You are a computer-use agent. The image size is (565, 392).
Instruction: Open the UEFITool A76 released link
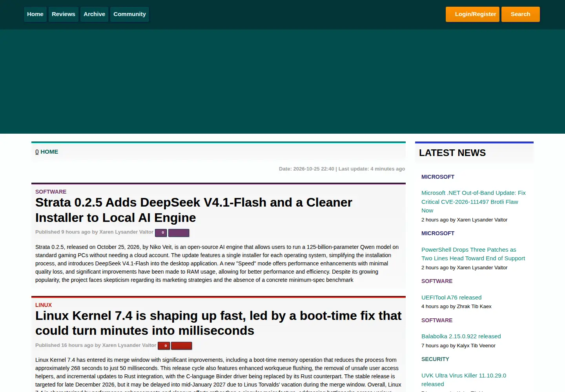point(451,298)
